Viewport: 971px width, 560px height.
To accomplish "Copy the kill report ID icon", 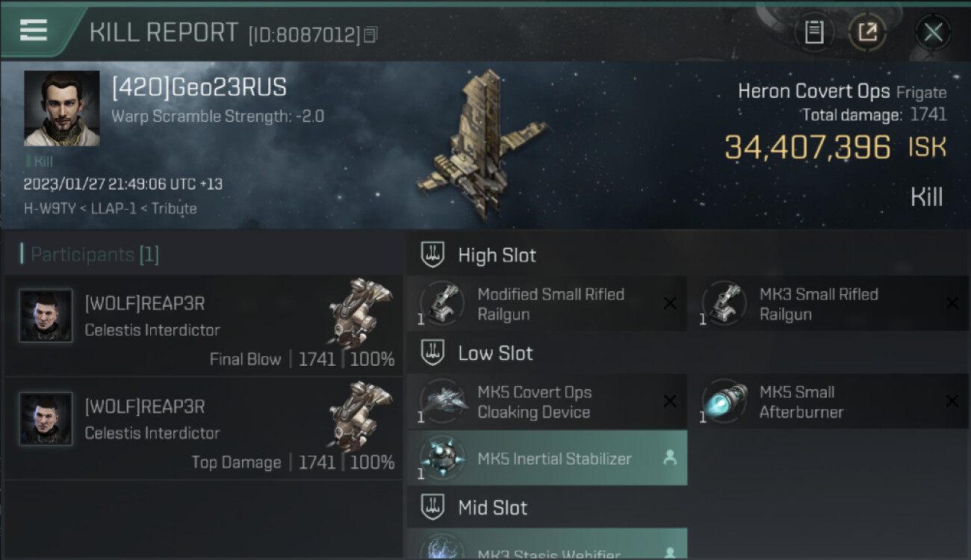I will coord(371,34).
